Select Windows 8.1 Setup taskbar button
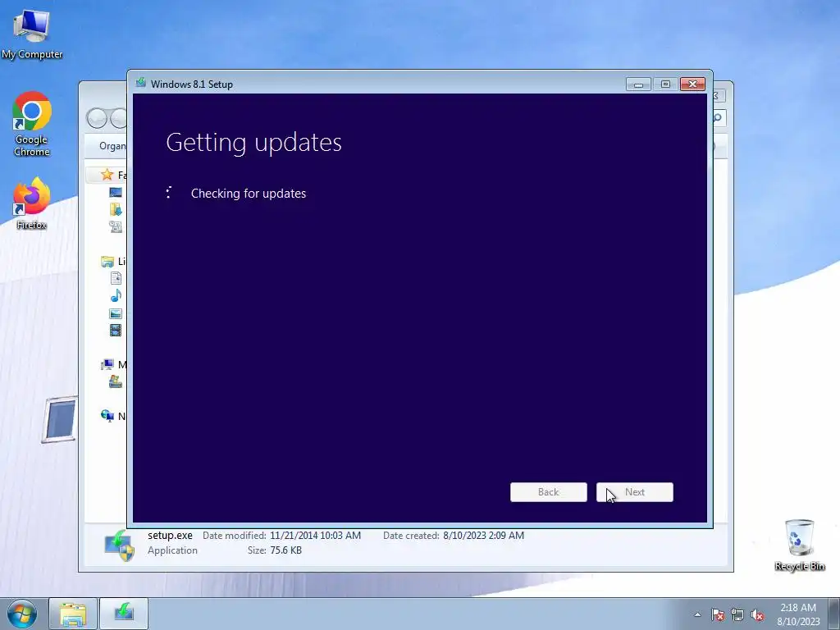840x630 pixels. coord(124,614)
